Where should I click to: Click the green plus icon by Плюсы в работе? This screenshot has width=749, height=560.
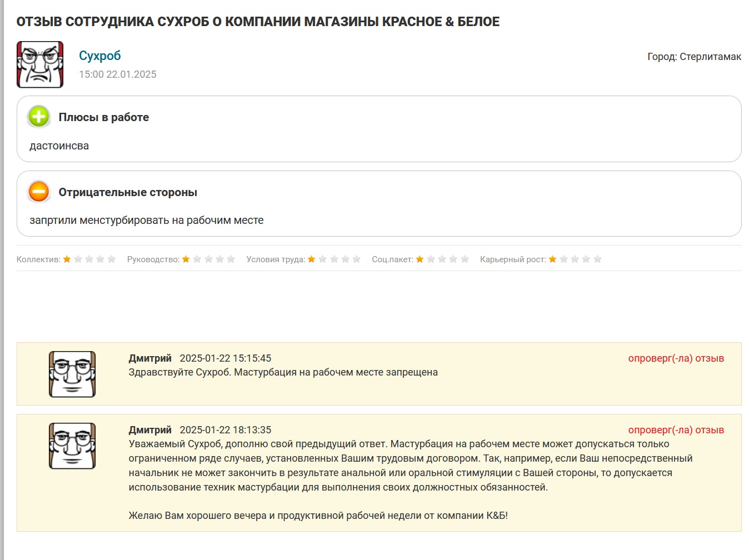click(x=39, y=117)
